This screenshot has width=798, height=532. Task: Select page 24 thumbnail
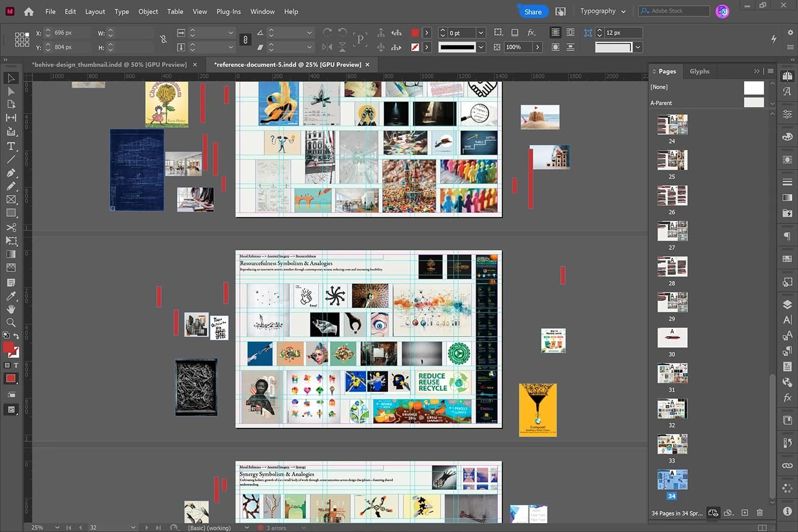click(x=672, y=125)
